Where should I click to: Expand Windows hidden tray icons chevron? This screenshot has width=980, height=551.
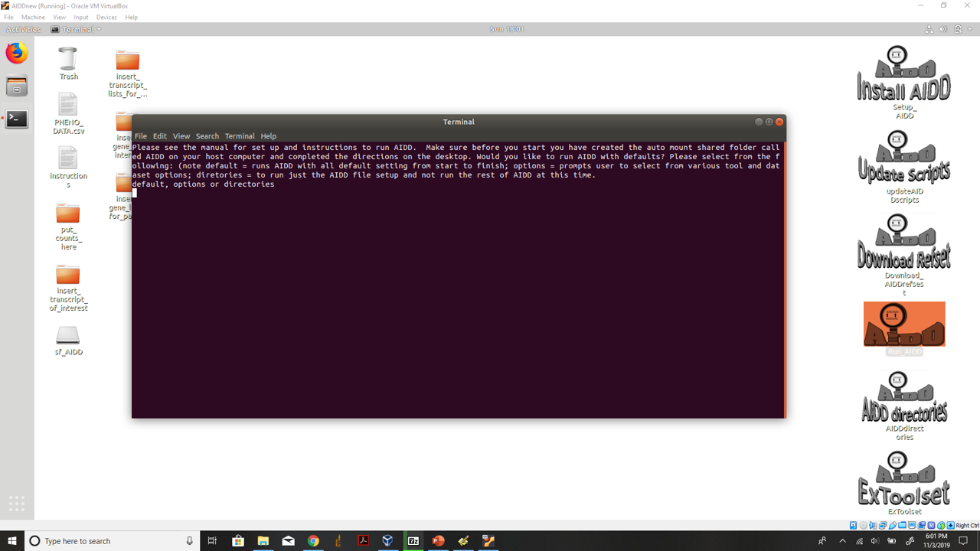point(842,540)
